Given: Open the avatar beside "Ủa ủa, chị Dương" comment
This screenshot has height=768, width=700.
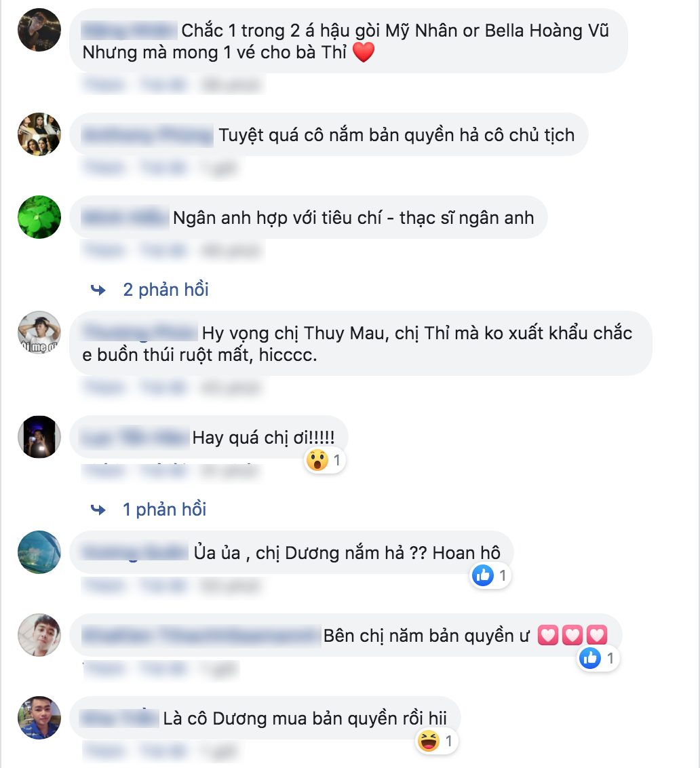Looking at the screenshot, I should [x=39, y=552].
